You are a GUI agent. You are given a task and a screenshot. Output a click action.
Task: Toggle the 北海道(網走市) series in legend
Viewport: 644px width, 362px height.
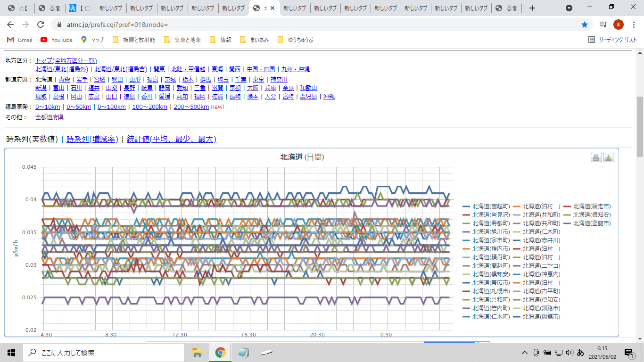tap(587, 206)
